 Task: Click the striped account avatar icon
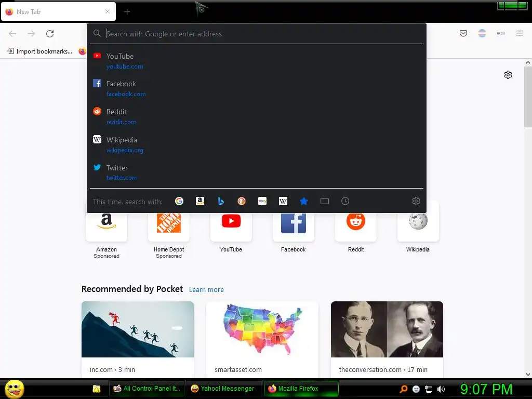(x=482, y=33)
